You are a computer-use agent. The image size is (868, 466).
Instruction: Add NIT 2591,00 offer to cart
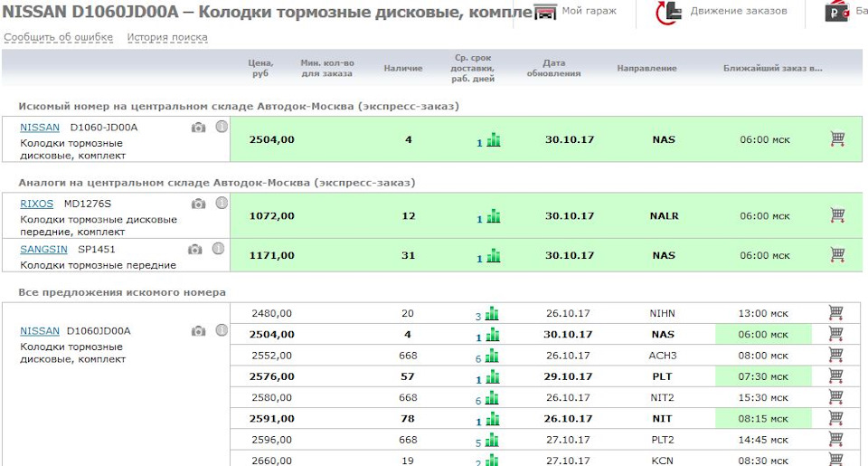pyautogui.click(x=835, y=418)
